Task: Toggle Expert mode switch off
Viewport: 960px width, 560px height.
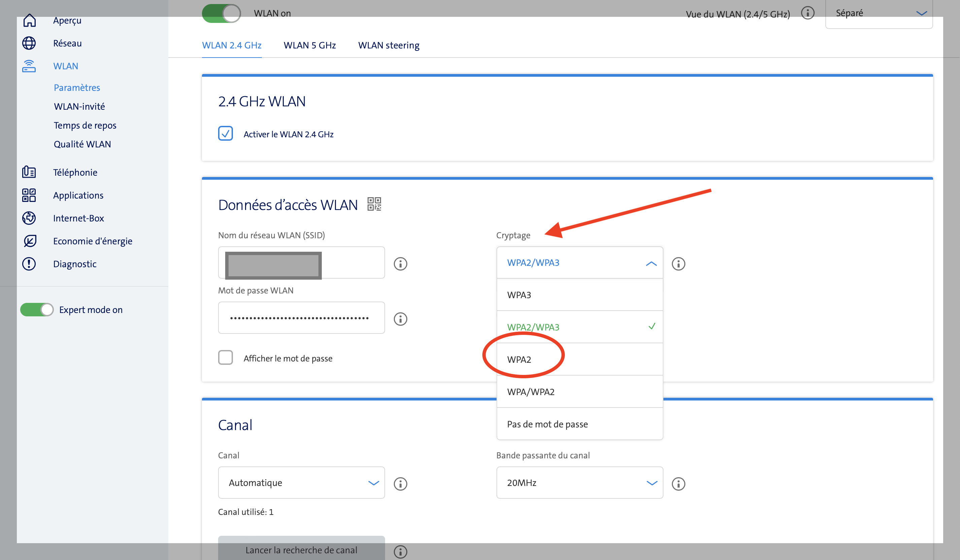Action: coord(37,309)
